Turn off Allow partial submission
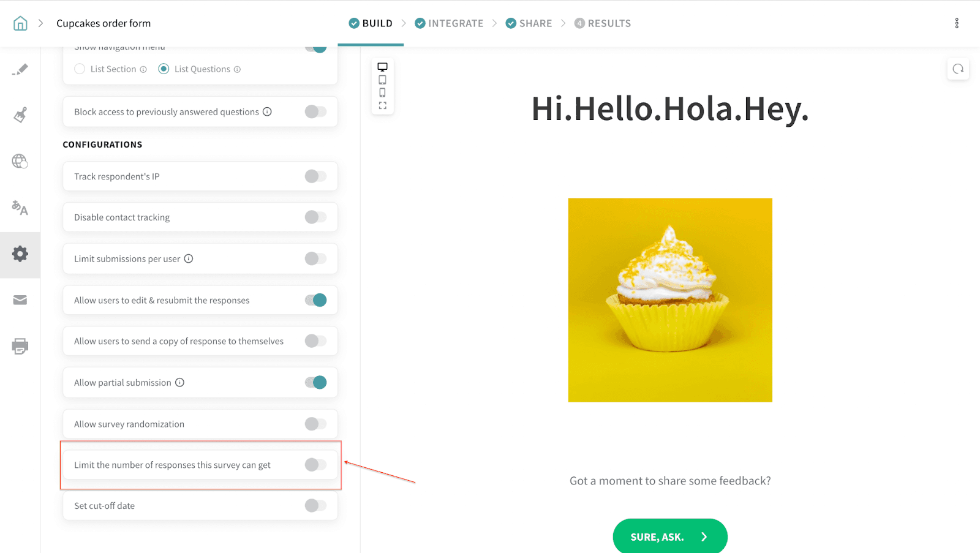This screenshot has height=553, width=980. pos(315,383)
